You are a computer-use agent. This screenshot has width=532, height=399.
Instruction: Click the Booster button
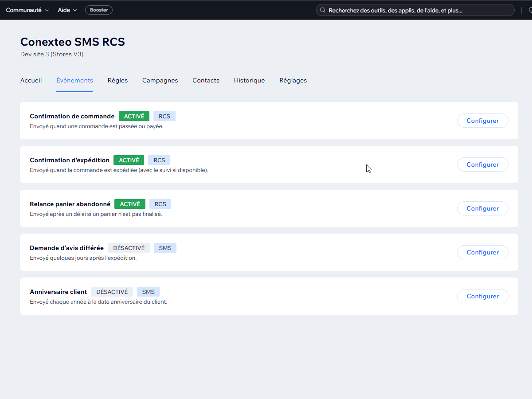[x=99, y=10]
